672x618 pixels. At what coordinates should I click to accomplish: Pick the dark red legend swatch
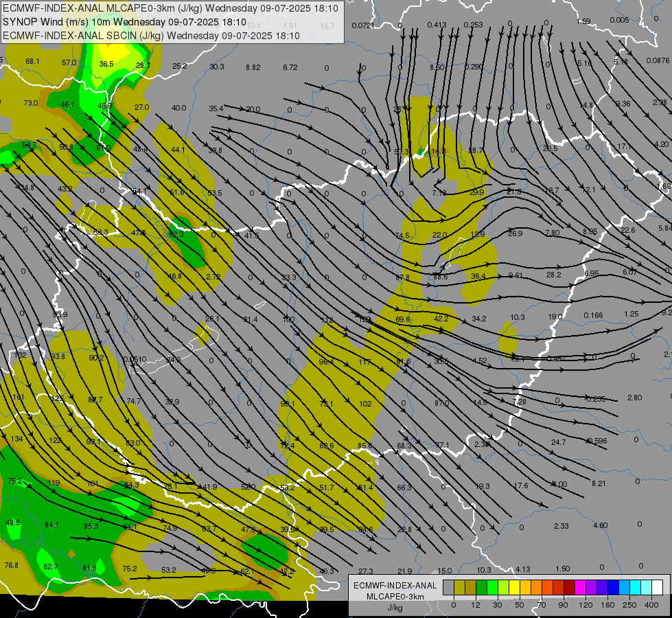pyautogui.click(x=569, y=587)
